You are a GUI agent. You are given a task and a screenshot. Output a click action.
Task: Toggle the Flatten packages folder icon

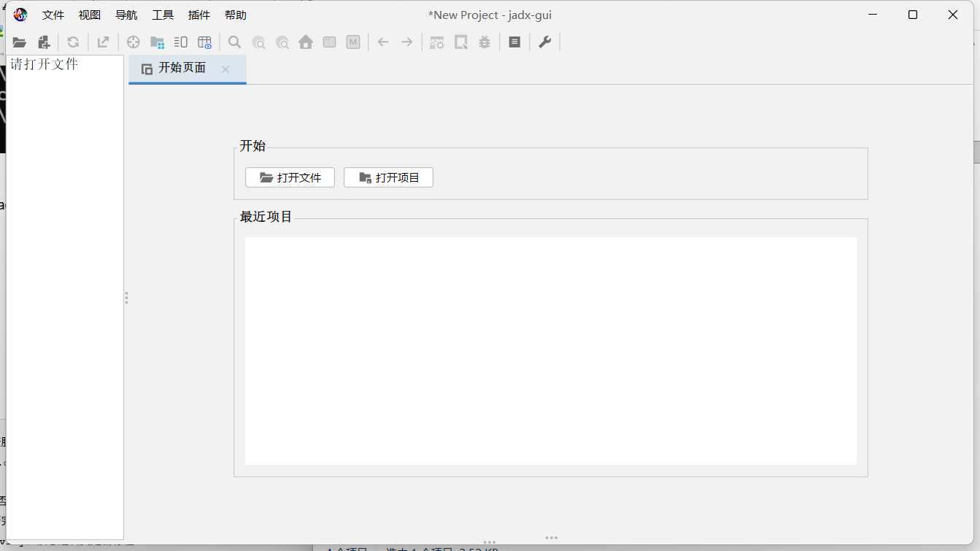click(x=157, y=42)
